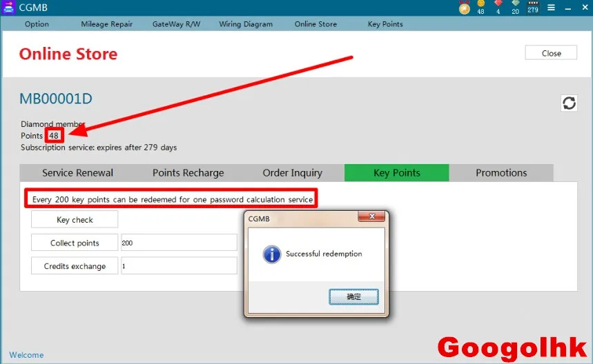The height and width of the screenshot is (364, 593).
Task: Click the Every 200 key points redemption notice
Action: 173,199
